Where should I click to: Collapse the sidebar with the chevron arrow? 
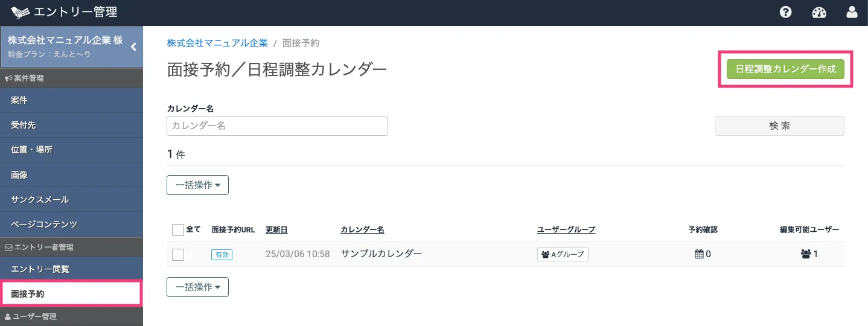(133, 46)
